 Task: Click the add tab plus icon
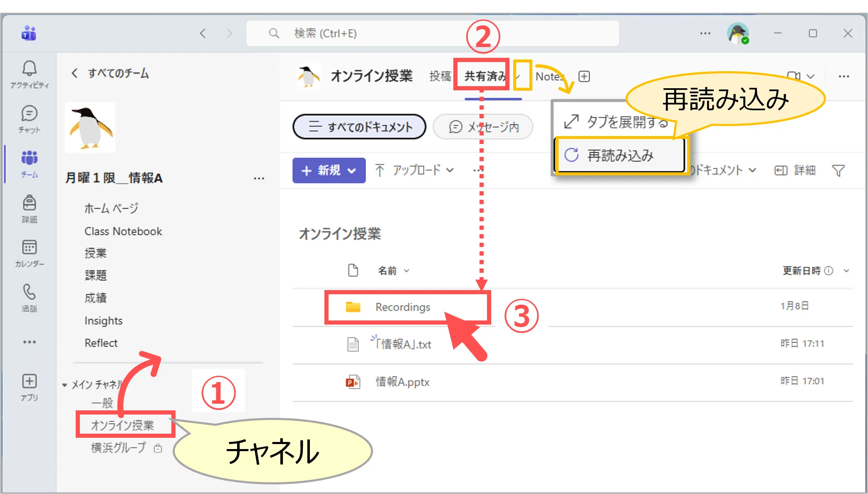pyautogui.click(x=584, y=77)
